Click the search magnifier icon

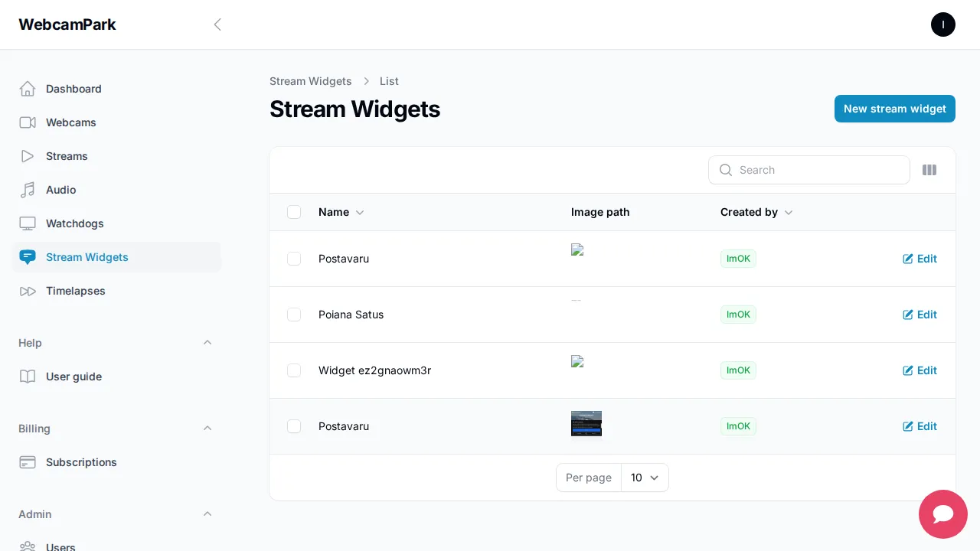coord(726,170)
